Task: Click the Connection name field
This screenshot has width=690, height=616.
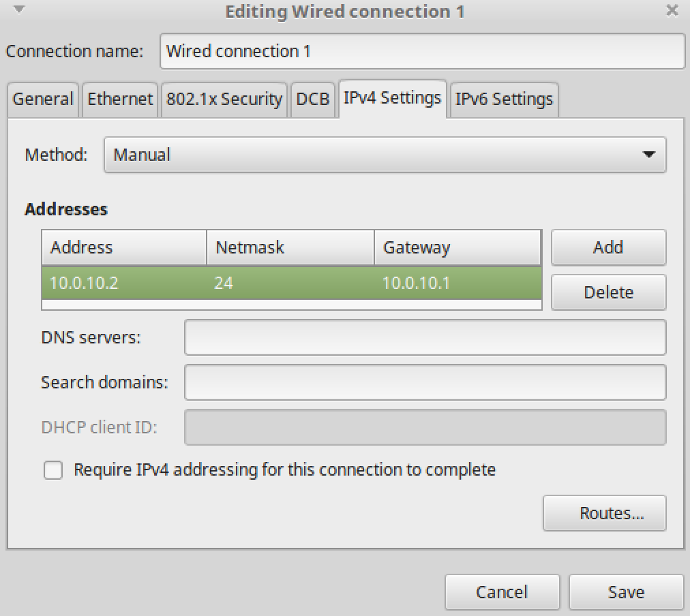Action: click(422, 52)
